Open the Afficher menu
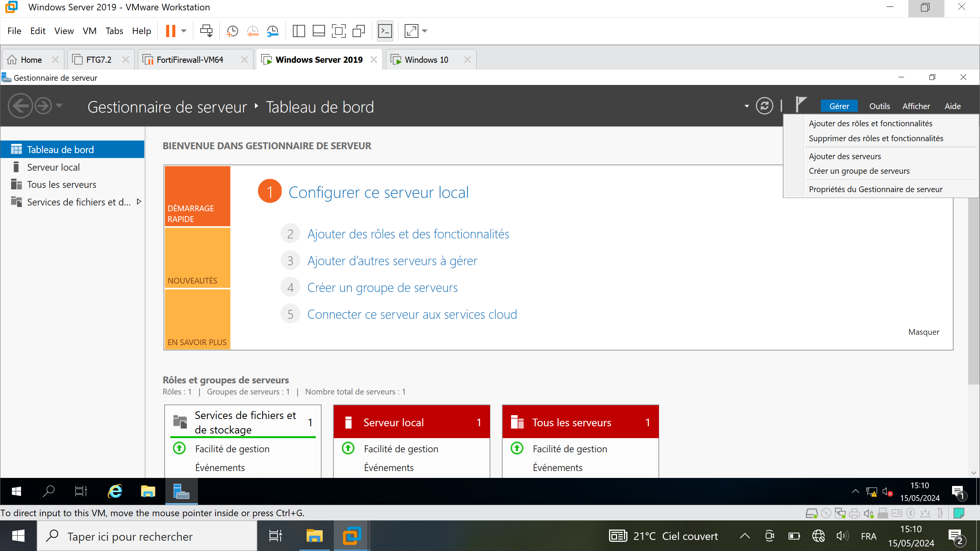This screenshot has height=551, width=980. pos(916,106)
